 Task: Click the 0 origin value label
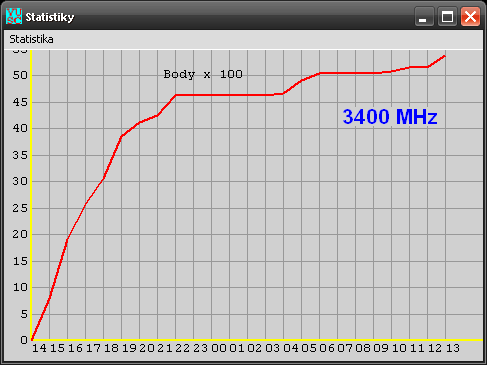(24, 340)
